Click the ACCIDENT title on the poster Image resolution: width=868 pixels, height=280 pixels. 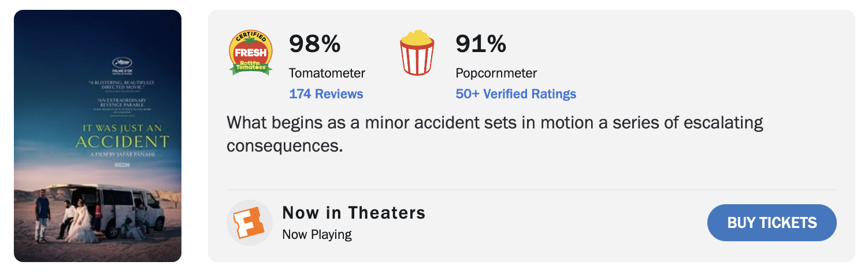123,142
